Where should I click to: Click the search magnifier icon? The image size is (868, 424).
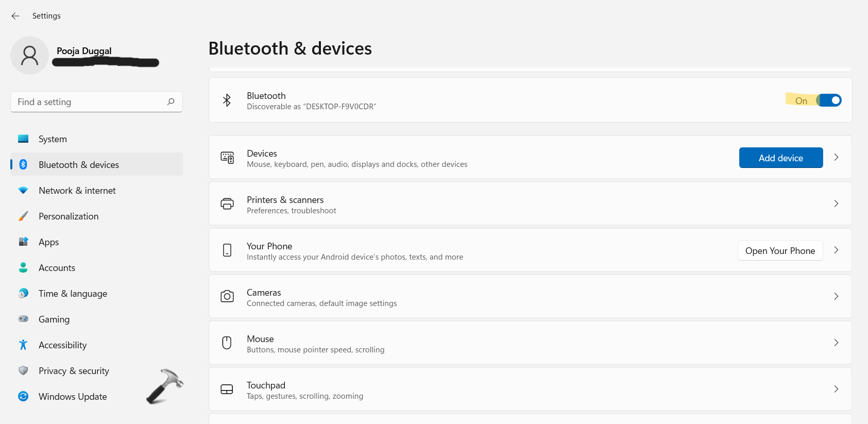[171, 102]
